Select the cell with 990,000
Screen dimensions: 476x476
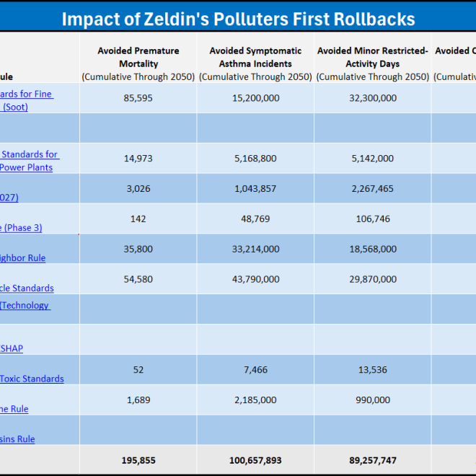coord(372,400)
